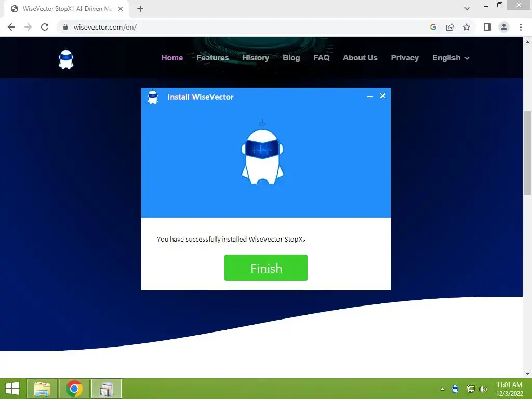This screenshot has height=399, width=532.
Task: Open the Chrome profile avatar
Action: (504, 27)
